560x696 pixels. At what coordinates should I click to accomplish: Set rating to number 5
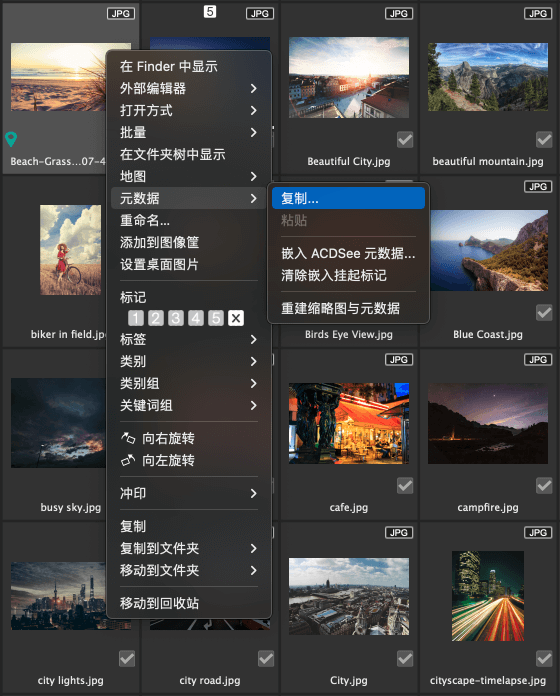click(x=216, y=318)
